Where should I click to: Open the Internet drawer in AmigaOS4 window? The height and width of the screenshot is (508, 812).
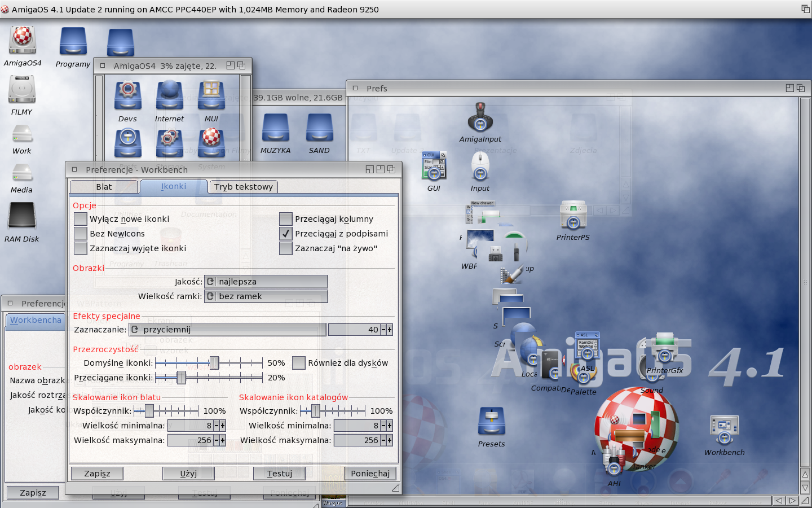click(170, 96)
